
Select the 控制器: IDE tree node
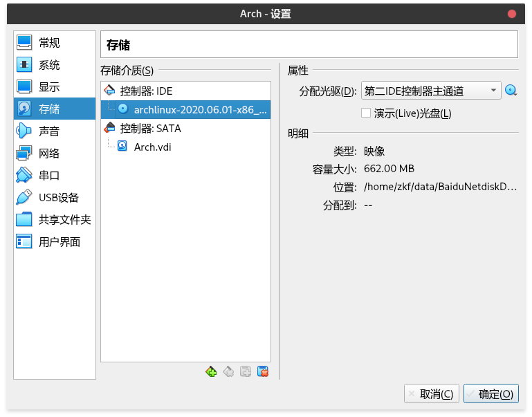point(146,91)
